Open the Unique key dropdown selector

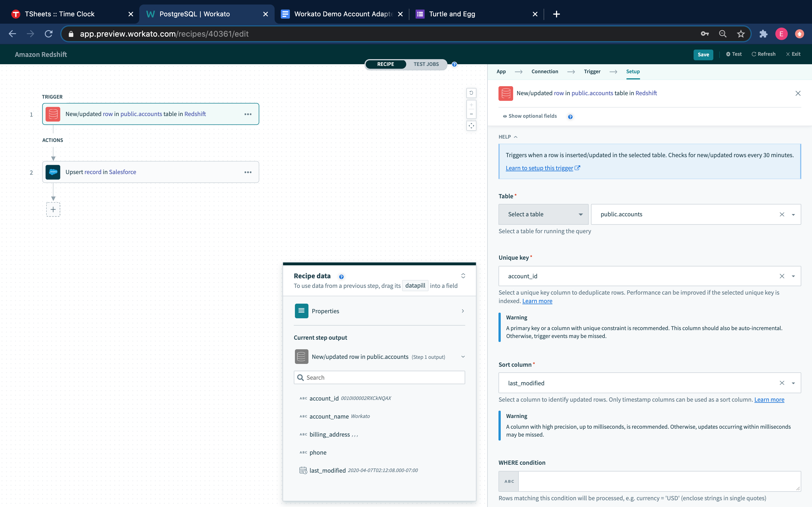[793, 276]
